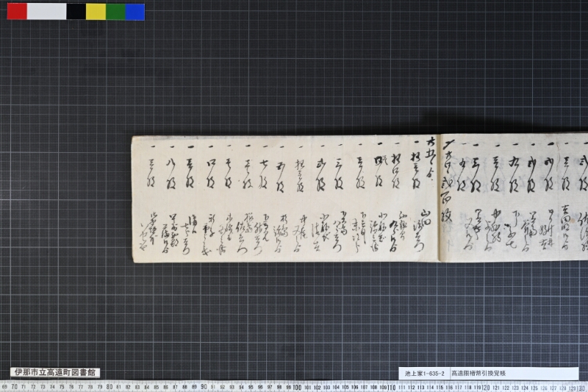Image resolution: width=588 pixels, height=392 pixels.
Task: Click the 120 mark on the ruler
Action: tap(486, 387)
